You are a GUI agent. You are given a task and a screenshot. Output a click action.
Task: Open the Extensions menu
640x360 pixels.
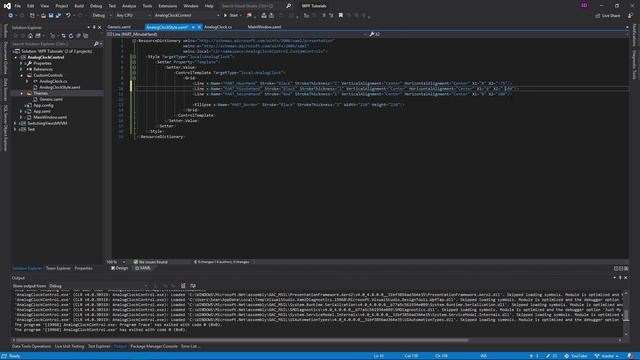click(168, 6)
